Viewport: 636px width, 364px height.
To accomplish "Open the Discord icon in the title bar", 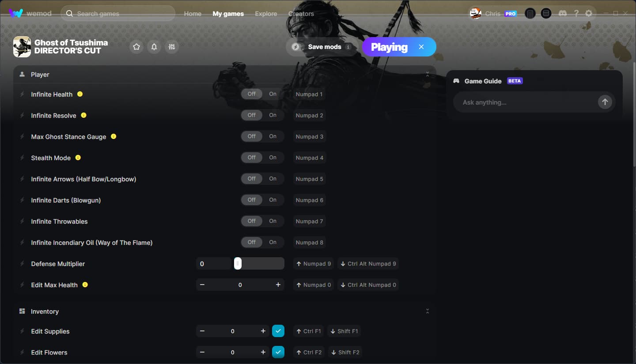I will coord(563,13).
